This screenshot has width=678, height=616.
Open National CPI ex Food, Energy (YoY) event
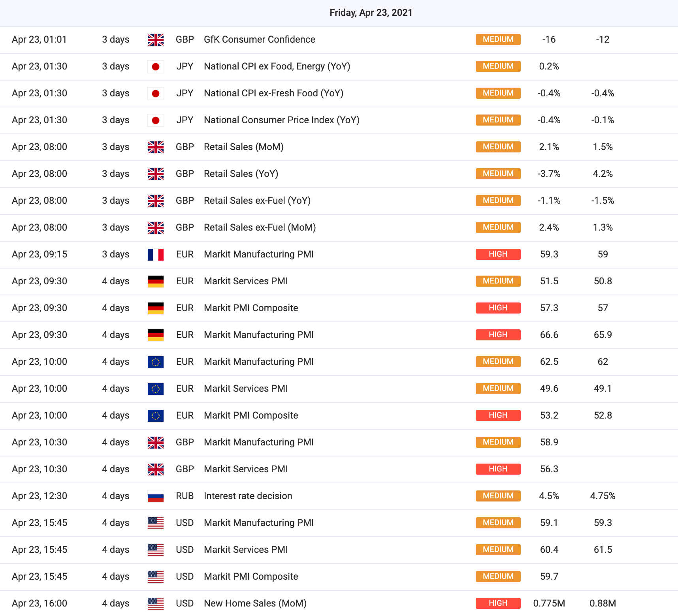(277, 66)
